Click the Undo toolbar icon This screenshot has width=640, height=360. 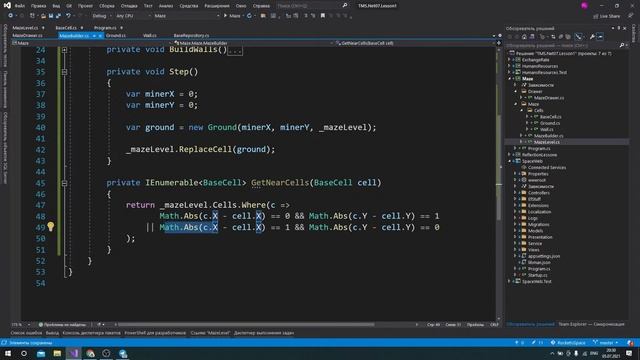(x=69, y=16)
